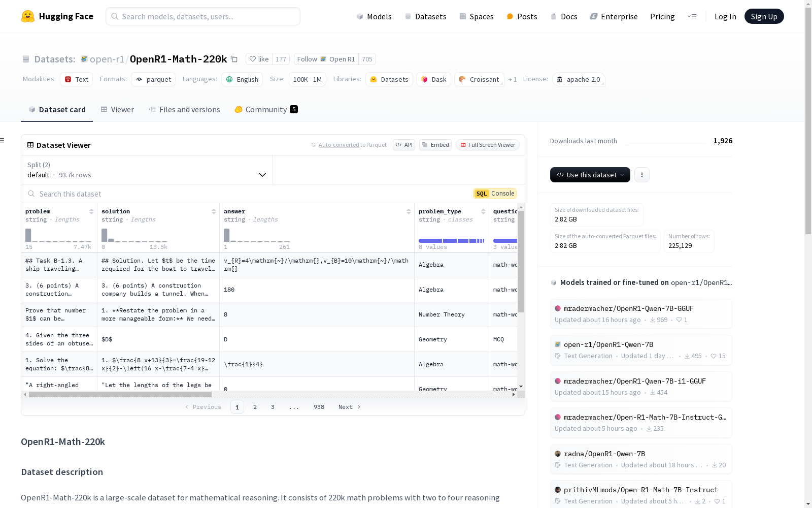The width and height of the screenshot is (812, 508).
Task: Go to page 3 of rows
Action: pos(273,407)
